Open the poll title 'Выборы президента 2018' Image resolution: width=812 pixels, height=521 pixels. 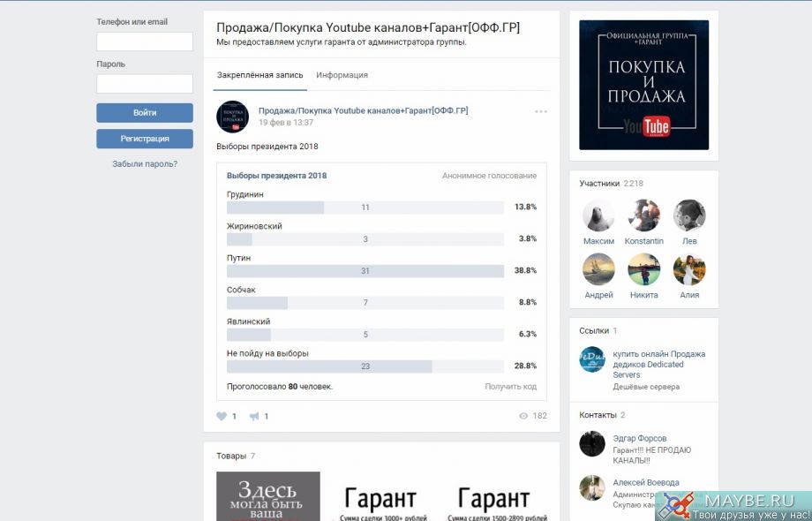coord(276,176)
